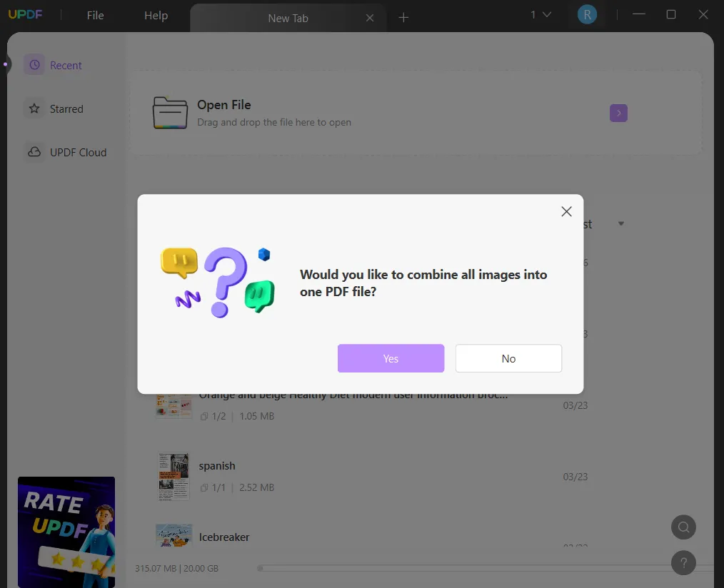Open UPDF Cloud section
The height and width of the screenshot is (588, 724).
[66, 152]
